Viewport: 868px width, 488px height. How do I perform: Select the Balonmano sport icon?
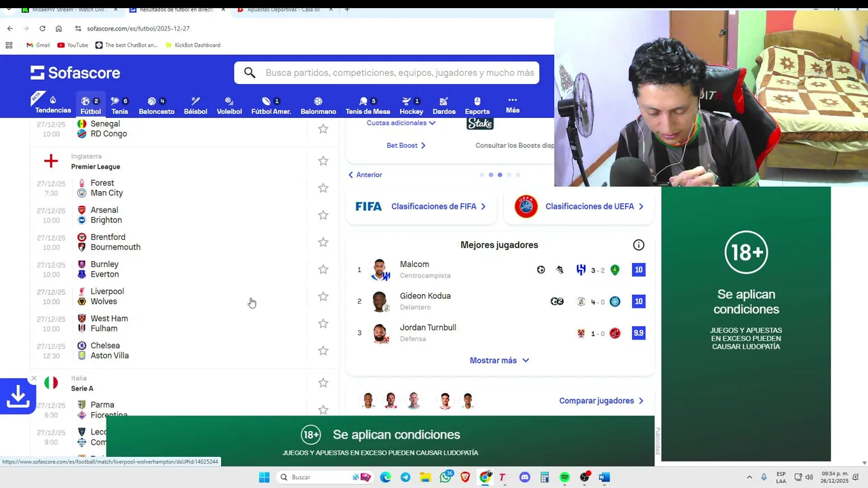click(x=318, y=104)
